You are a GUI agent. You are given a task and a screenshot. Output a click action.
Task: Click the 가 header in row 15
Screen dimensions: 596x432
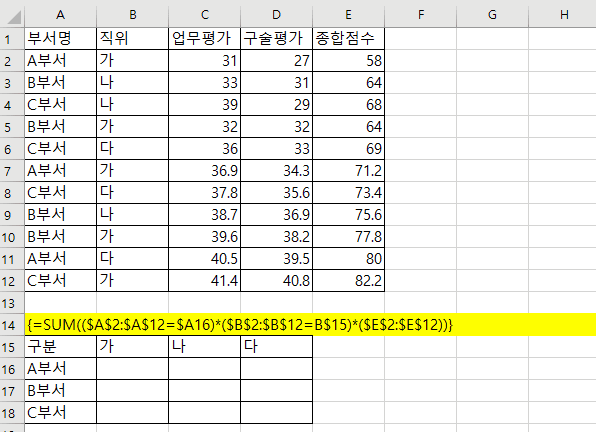pos(132,347)
